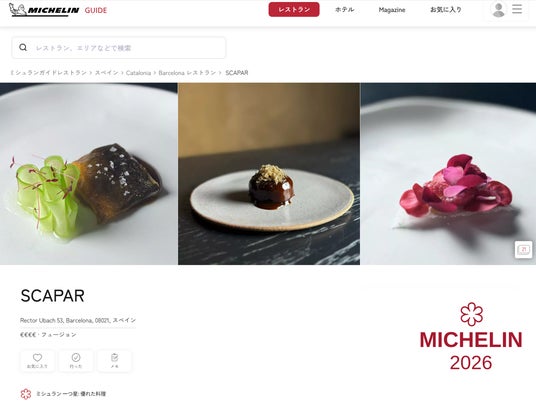Click the search magnifier icon
536x406 pixels.
pyautogui.click(x=23, y=48)
